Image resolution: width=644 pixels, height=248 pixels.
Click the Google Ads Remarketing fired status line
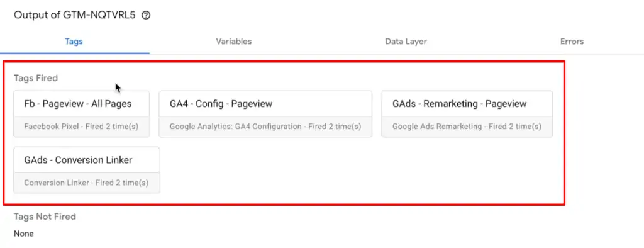pos(467,127)
